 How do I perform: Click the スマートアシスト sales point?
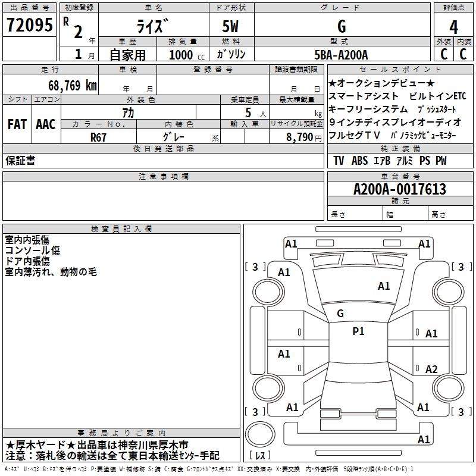[364, 96]
